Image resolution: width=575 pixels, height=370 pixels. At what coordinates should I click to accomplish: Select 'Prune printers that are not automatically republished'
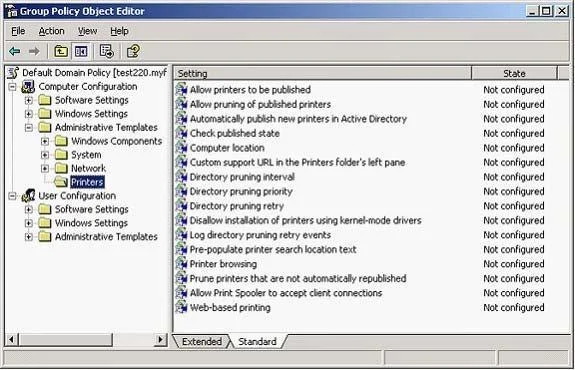[x=298, y=278]
